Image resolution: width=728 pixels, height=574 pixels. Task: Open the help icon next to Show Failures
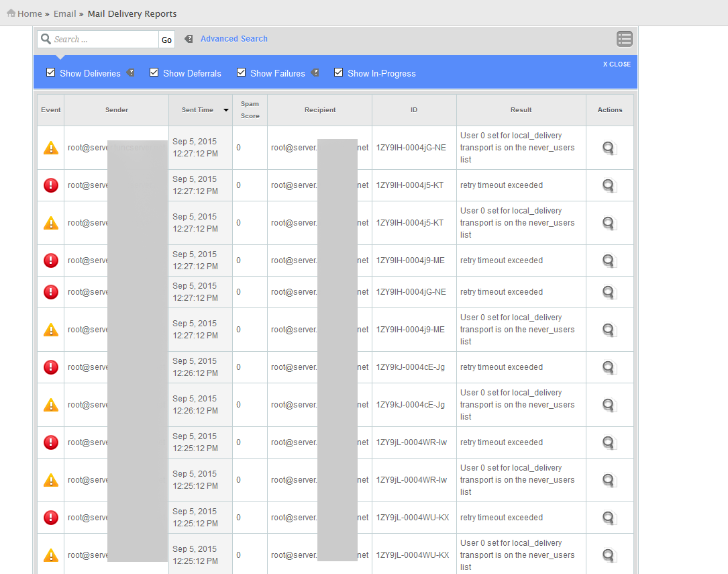point(315,73)
